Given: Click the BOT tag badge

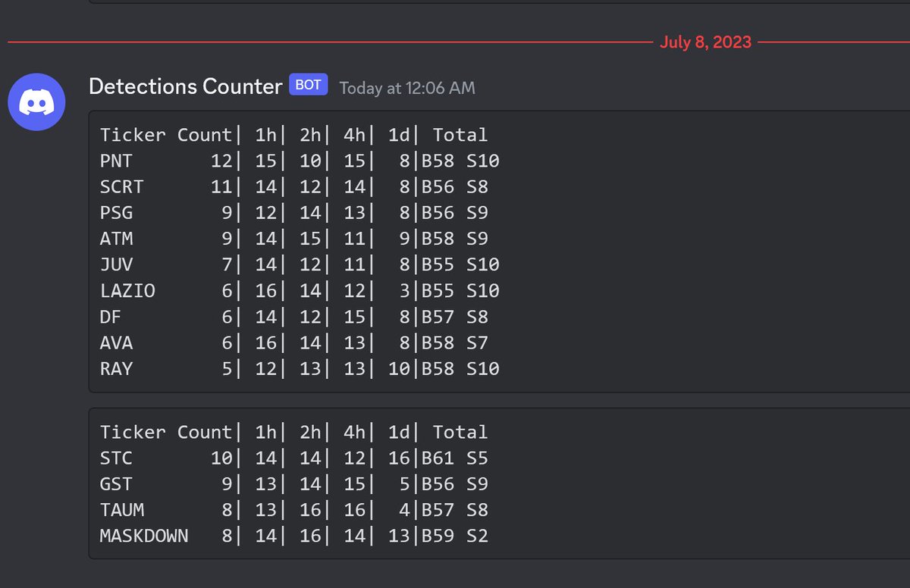Looking at the screenshot, I should pos(308,85).
